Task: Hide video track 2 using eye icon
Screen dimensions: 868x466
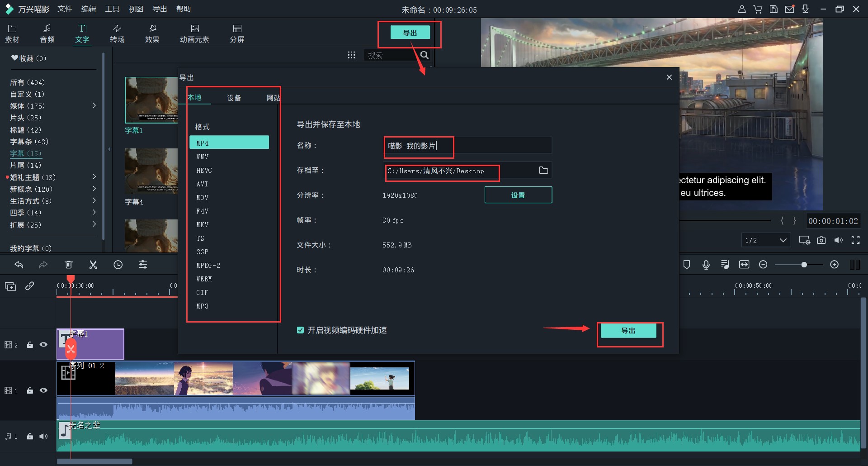Action: coord(43,345)
